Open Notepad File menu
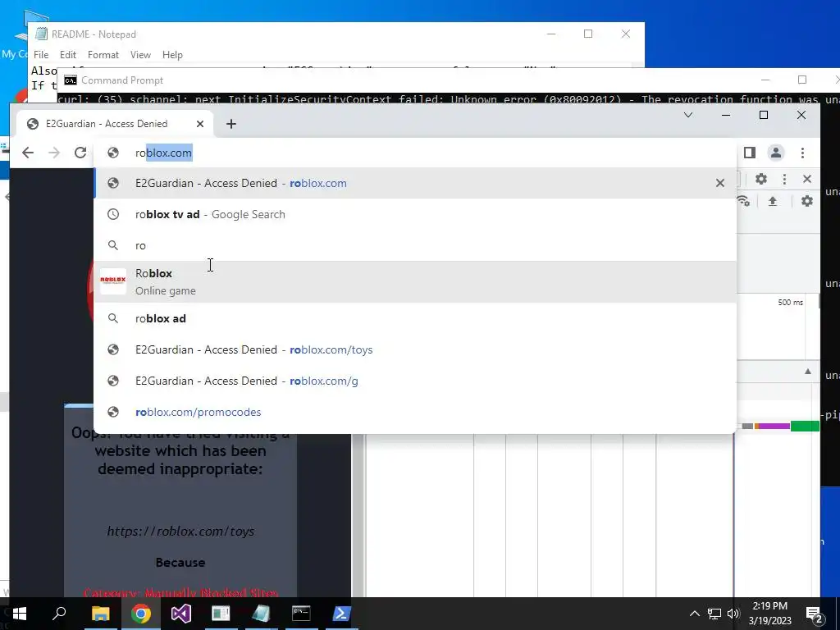The image size is (840, 630). click(41, 55)
